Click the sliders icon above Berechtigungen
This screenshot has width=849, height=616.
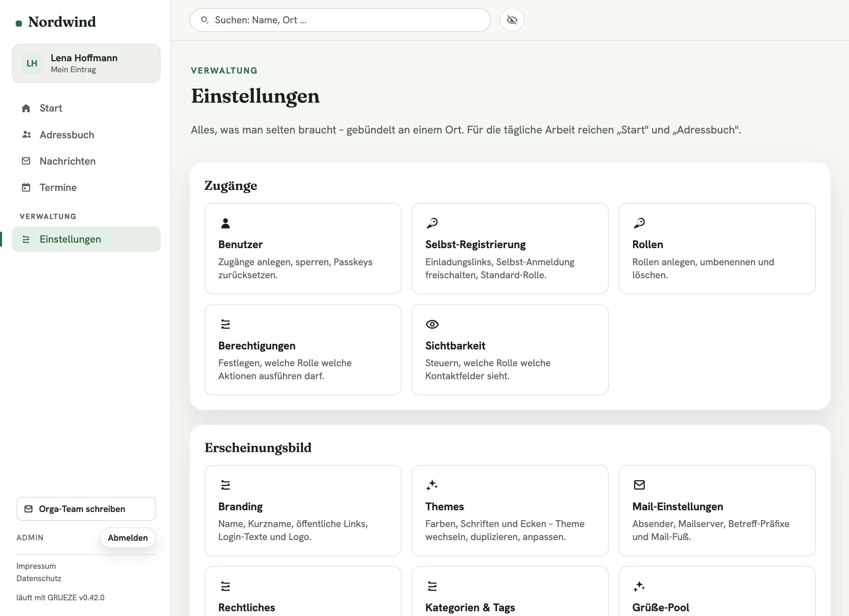point(225,324)
